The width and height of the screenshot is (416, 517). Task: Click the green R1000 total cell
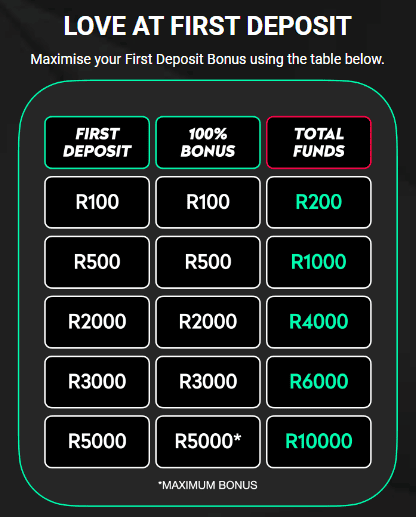pyautogui.click(x=319, y=262)
